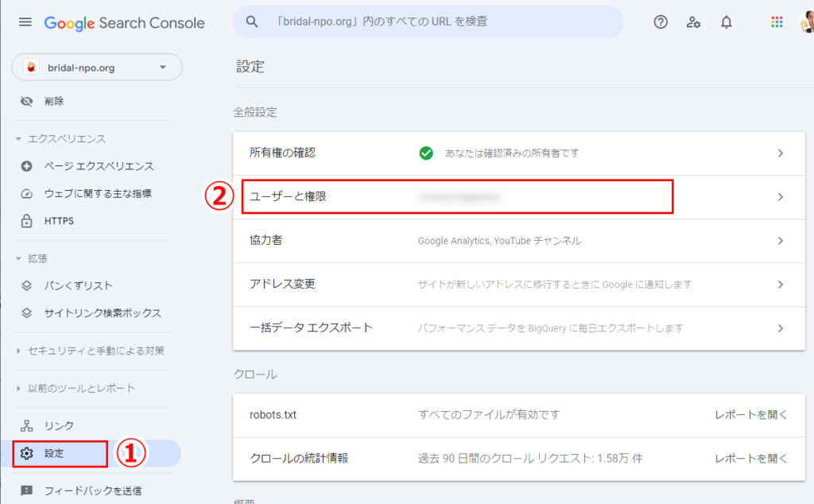This screenshot has width=814, height=504.
Task: Open the user settings people icon
Action: point(693,22)
